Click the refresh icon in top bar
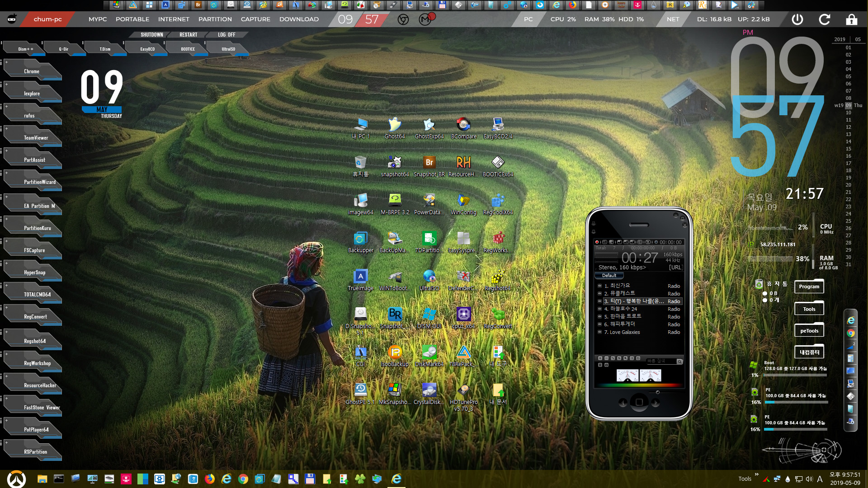868x488 pixels. pyautogui.click(x=825, y=19)
